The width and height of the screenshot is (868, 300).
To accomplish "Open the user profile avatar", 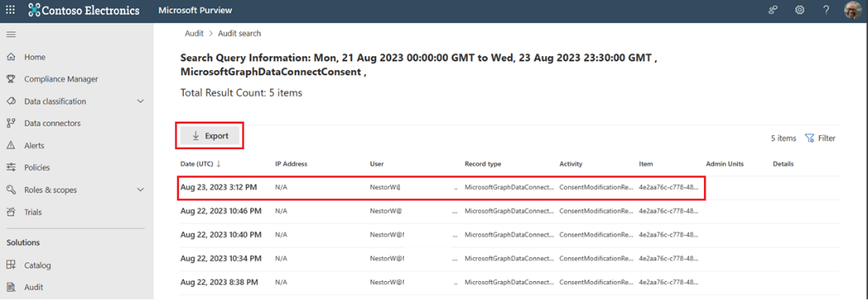I will tap(852, 10).
